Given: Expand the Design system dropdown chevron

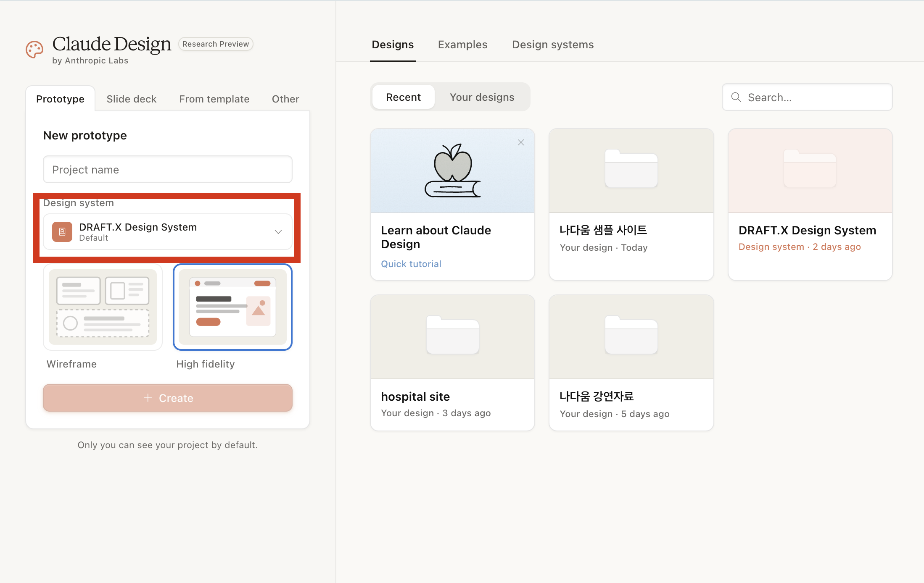Looking at the screenshot, I should [x=278, y=232].
